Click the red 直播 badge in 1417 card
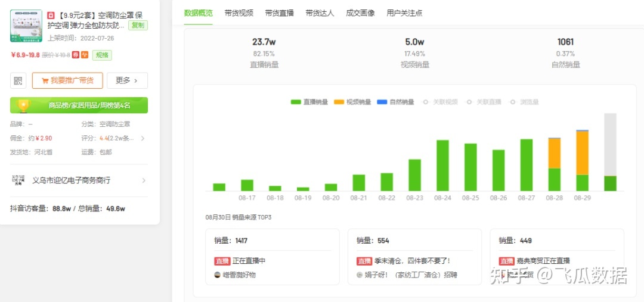644x302 pixels. pyautogui.click(x=222, y=261)
